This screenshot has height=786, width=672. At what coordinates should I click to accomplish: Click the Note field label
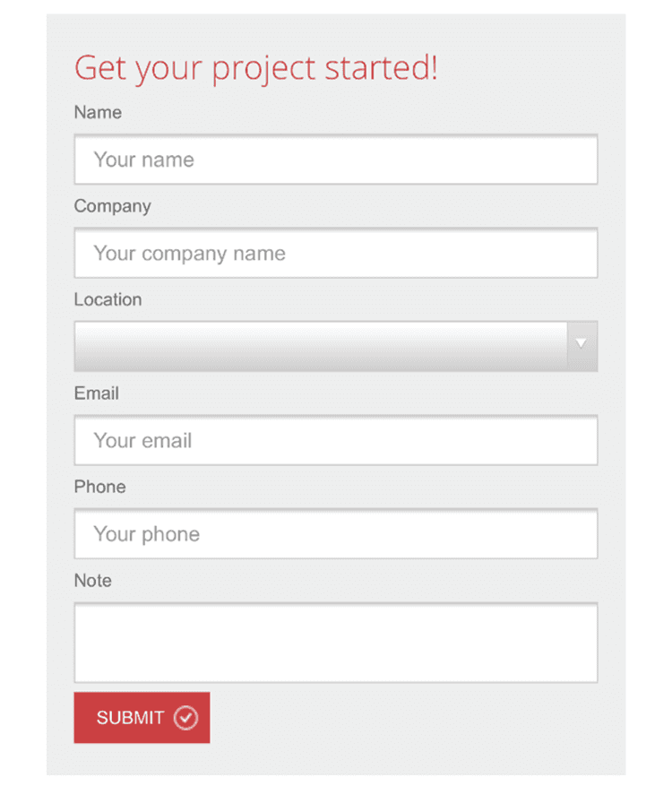click(x=93, y=581)
